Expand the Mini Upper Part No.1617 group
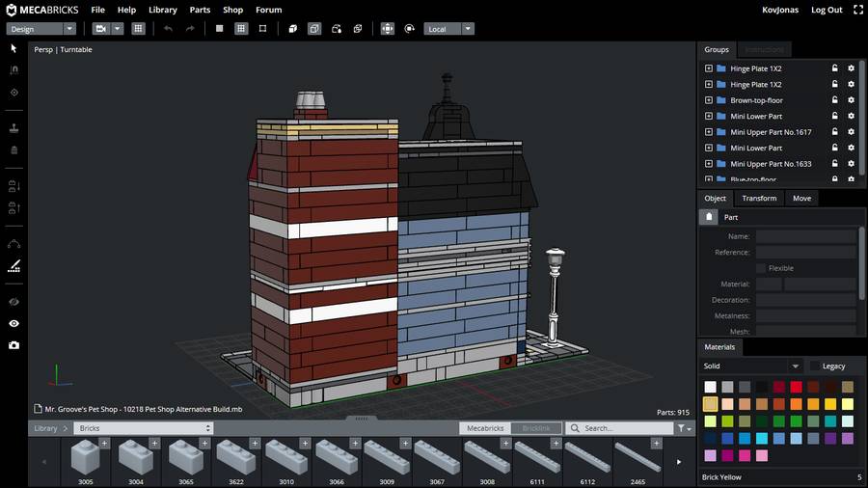 click(x=709, y=132)
